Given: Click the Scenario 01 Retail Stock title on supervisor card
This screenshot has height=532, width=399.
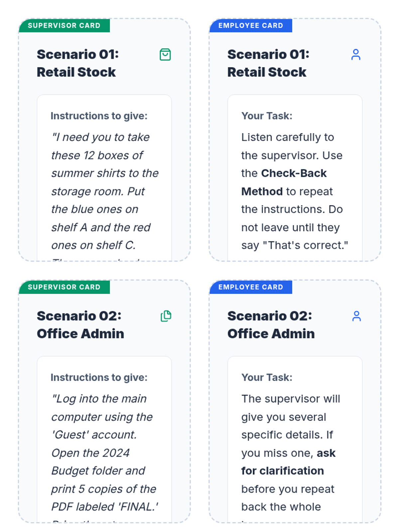Looking at the screenshot, I should [78, 63].
